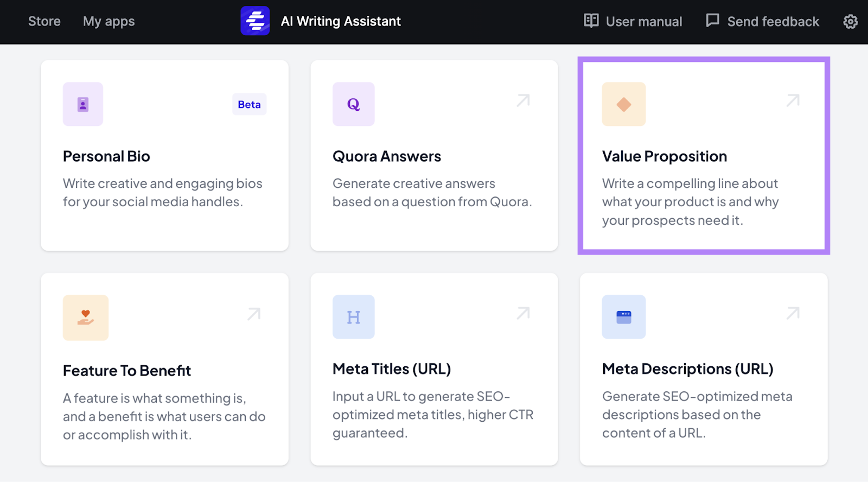Open the Meta Titles (URL) app
Viewport: 868px width, 482px height.
pyautogui.click(x=433, y=369)
